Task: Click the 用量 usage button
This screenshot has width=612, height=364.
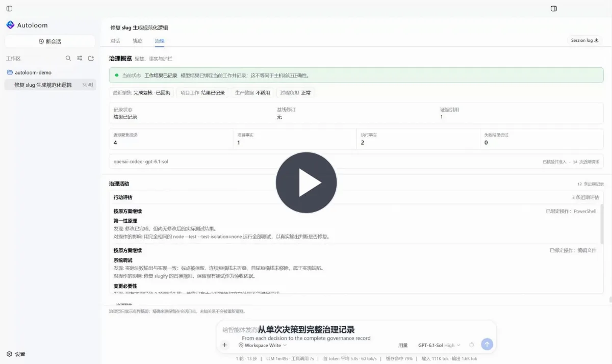Action: tap(403, 345)
